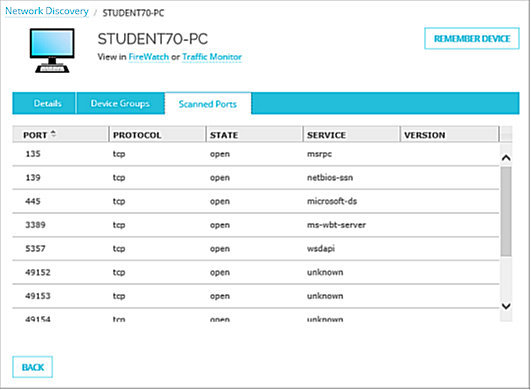The height and width of the screenshot is (390, 531).
Task: Select the Scanned Ports tab
Action: [x=208, y=104]
